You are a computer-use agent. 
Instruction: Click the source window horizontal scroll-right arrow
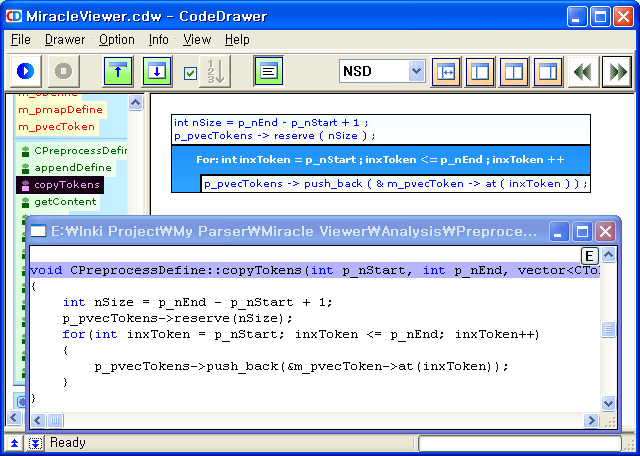click(591, 420)
